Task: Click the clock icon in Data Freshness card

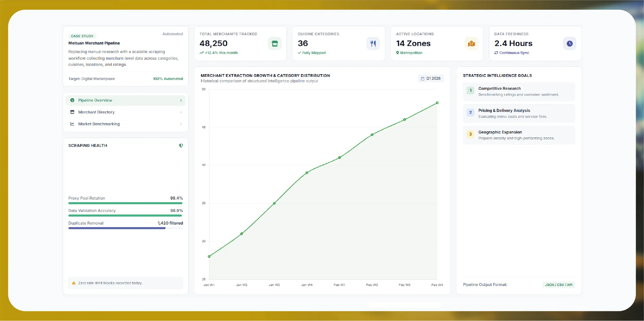Action: (570, 43)
